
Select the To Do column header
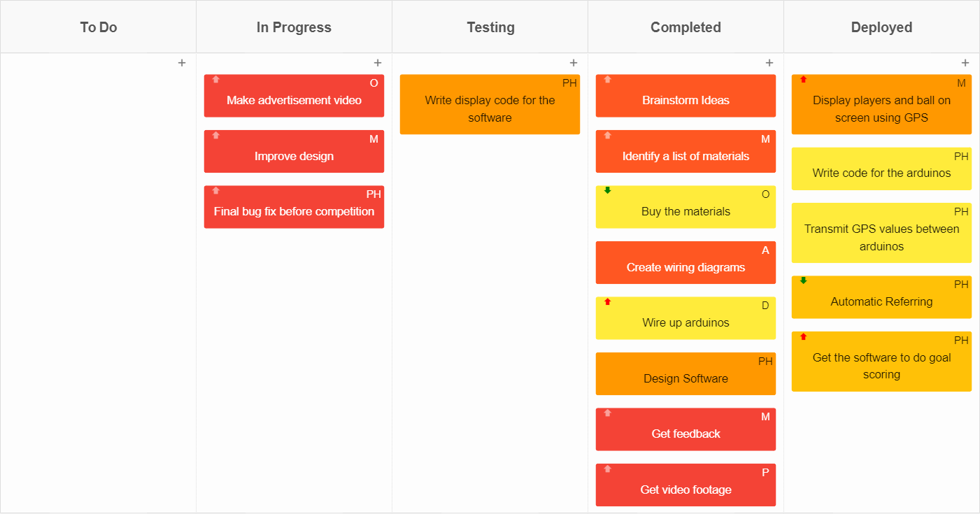98,27
